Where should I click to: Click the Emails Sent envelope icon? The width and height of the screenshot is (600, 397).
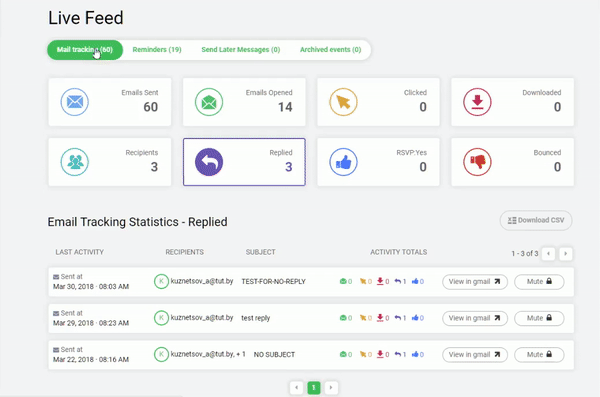point(75,102)
